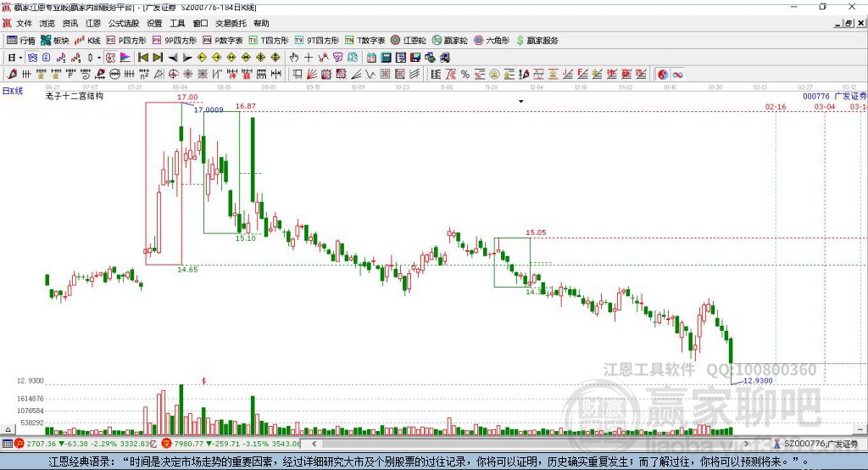Open the P数字表 tool
The height and width of the screenshot is (470, 868).
pyautogui.click(x=223, y=41)
